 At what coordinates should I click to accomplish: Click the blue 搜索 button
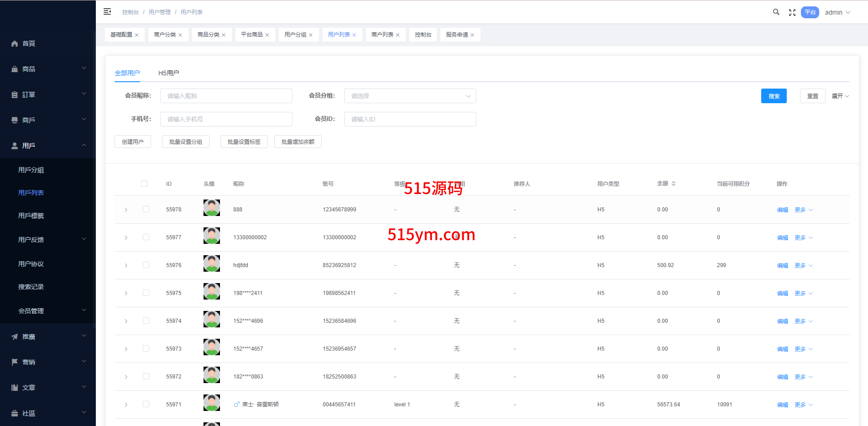[x=774, y=96]
